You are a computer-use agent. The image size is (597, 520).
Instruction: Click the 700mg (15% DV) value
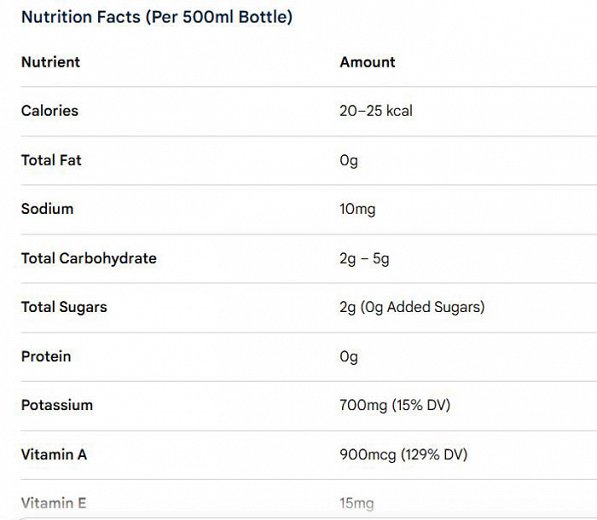[x=395, y=405]
